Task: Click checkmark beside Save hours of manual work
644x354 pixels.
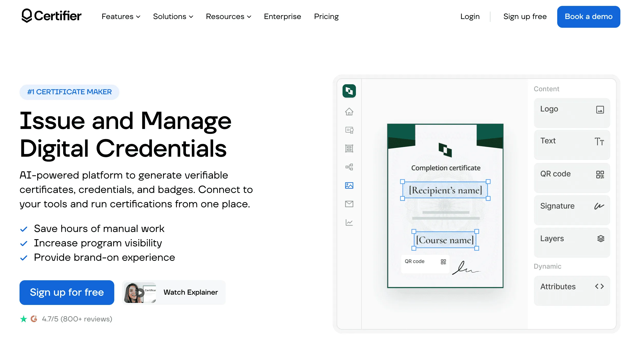Action: click(x=24, y=229)
